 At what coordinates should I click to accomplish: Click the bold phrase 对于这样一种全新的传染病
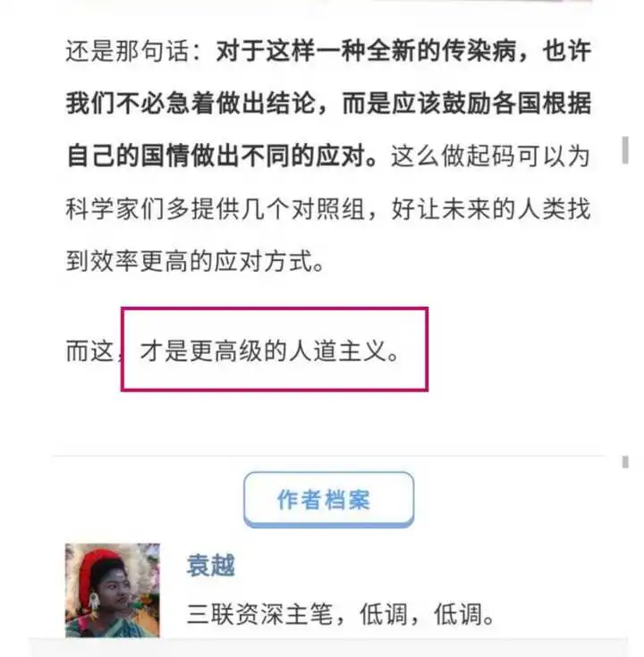tap(366, 51)
